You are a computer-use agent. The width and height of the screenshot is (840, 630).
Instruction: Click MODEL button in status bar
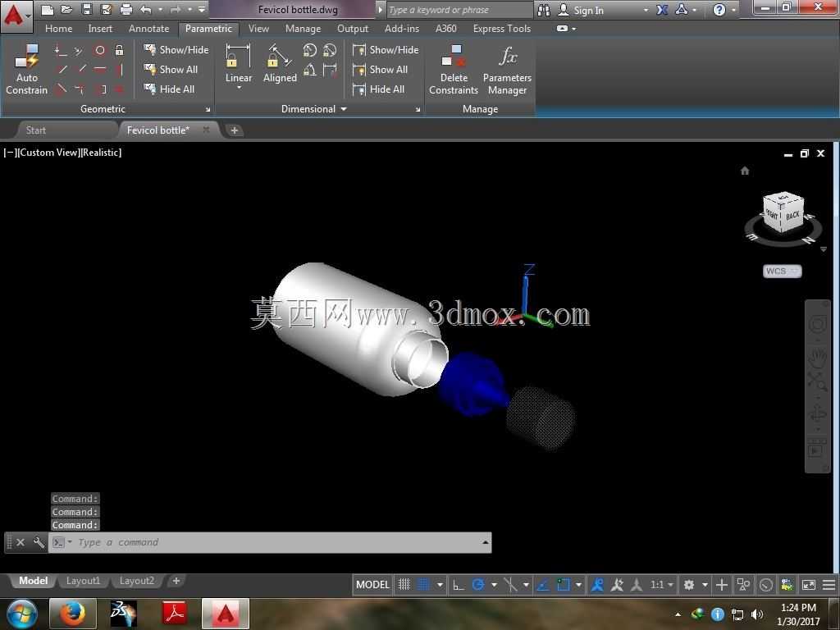tap(372, 584)
